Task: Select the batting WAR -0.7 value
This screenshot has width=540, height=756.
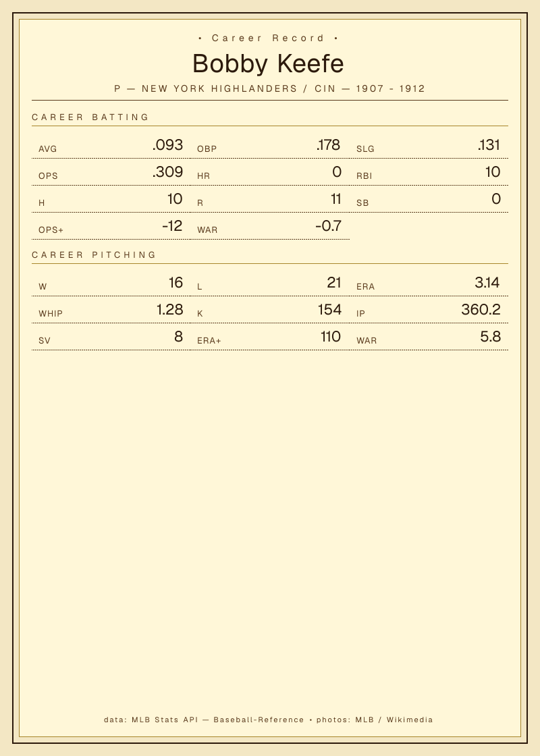Action: pyautogui.click(x=328, y=226)
